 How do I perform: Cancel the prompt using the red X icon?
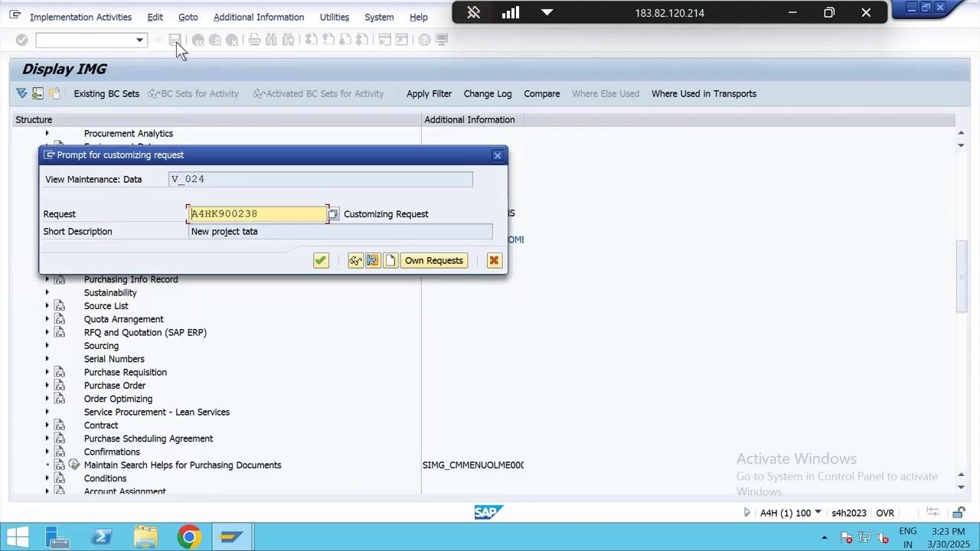pyautogui.click(x=494, y=261)
